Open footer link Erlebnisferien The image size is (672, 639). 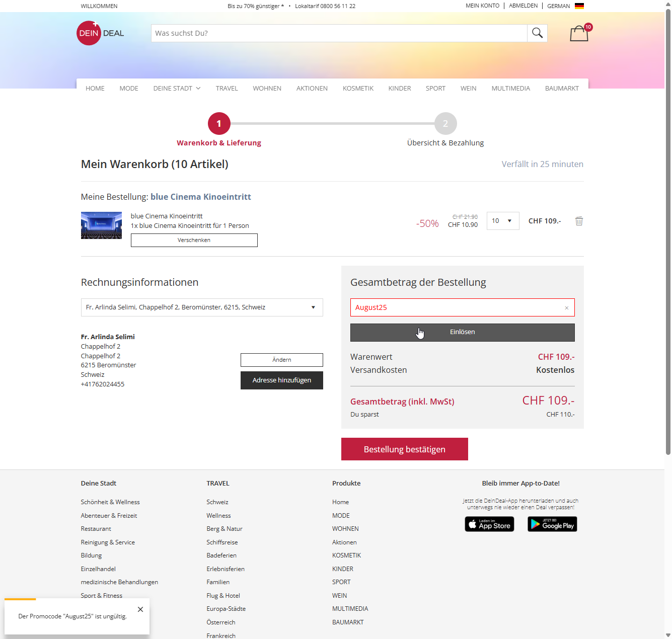(x=226, y=569)
